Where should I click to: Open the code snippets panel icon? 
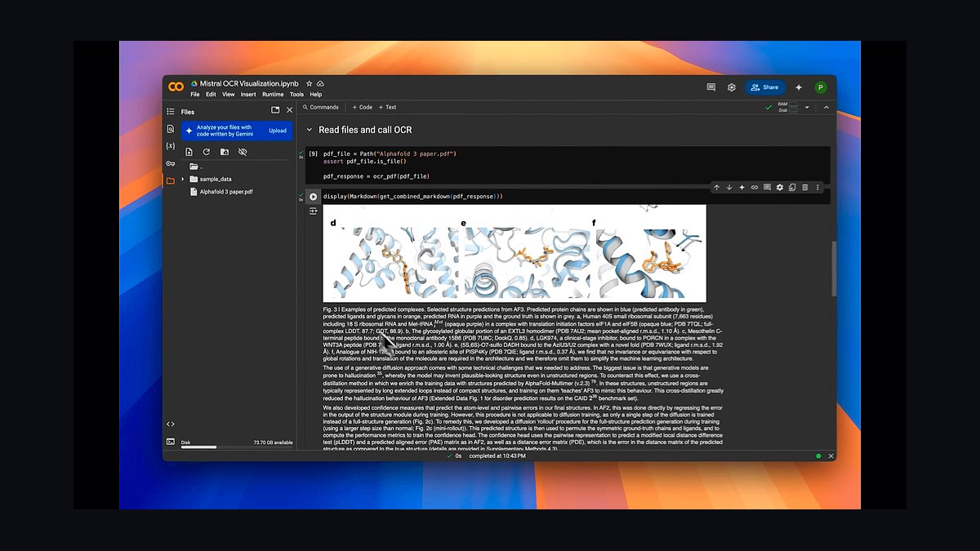pos(170,424)
